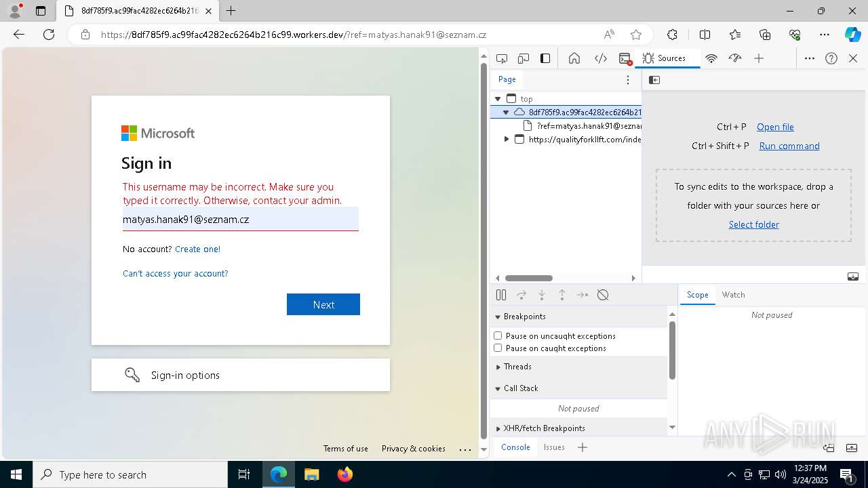
Task: Open the Console panel with error badge
Action: click(x=625, y=58)
